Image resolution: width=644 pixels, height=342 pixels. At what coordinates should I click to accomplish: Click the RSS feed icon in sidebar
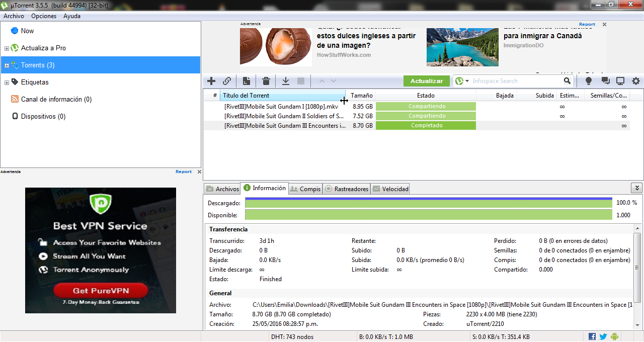[15, 99]
